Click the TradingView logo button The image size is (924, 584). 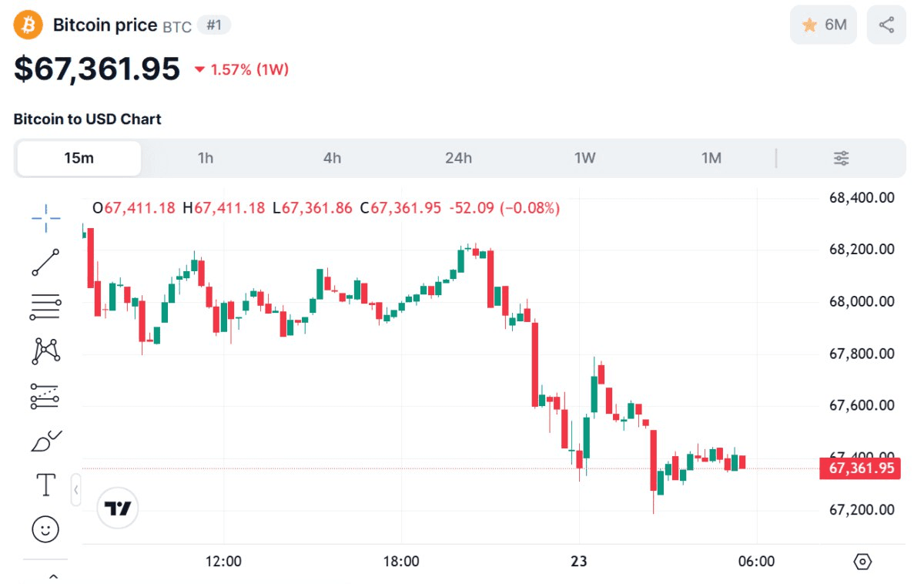point(118,508)
